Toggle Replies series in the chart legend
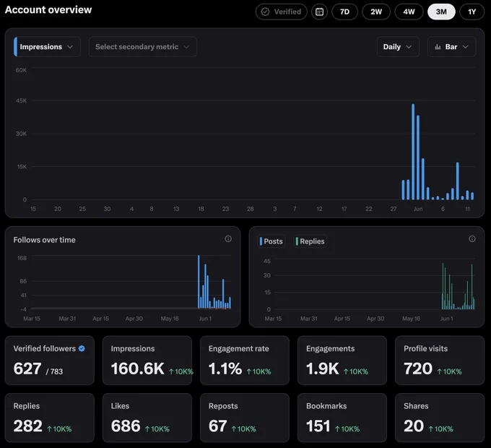 (310, 241)
